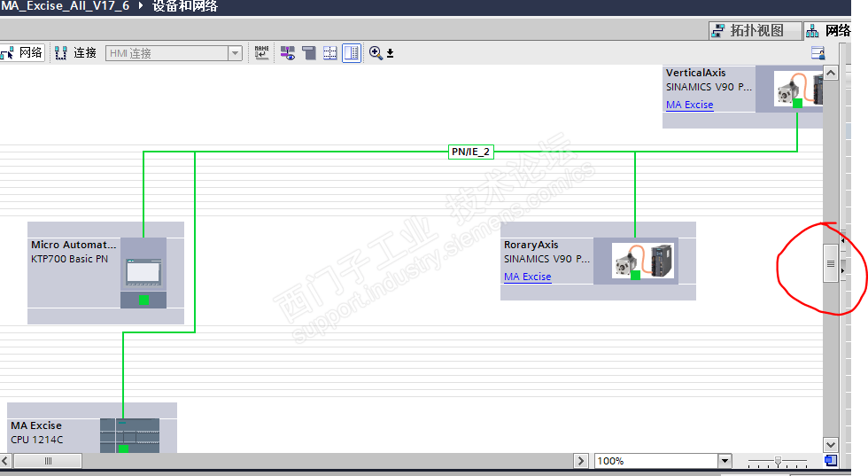
Task: Select the Micro Automat... HMI device name
Action: (x=74, y=245)
